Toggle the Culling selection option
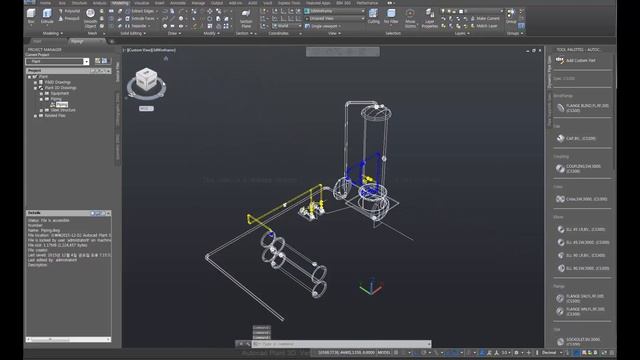The image size is (640, 360). [373, 16]
